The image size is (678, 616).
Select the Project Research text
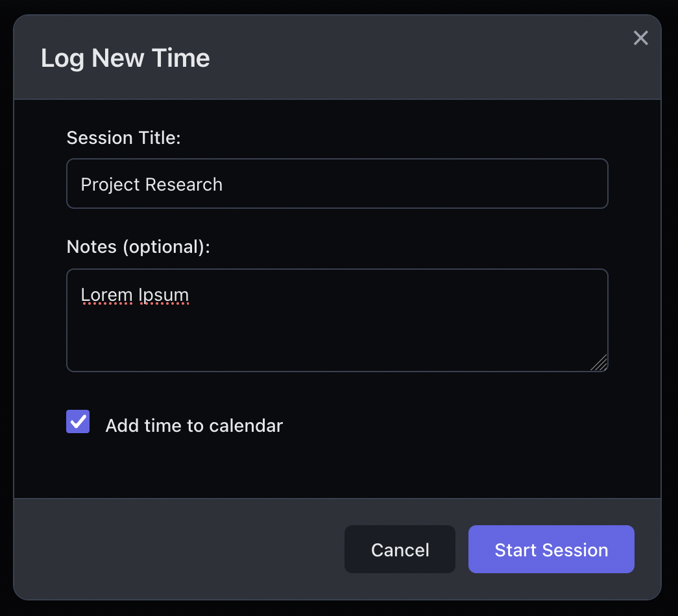tap(151, 184)
